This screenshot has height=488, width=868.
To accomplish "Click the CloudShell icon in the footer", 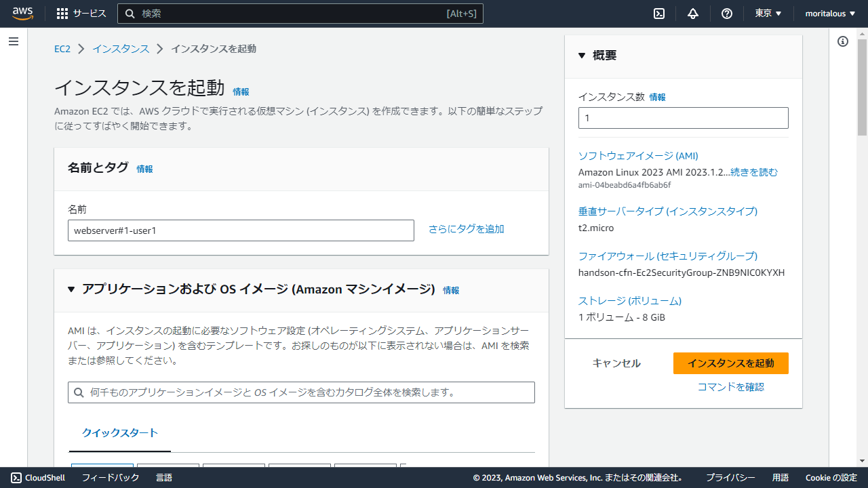I will [x=16, y=478].
